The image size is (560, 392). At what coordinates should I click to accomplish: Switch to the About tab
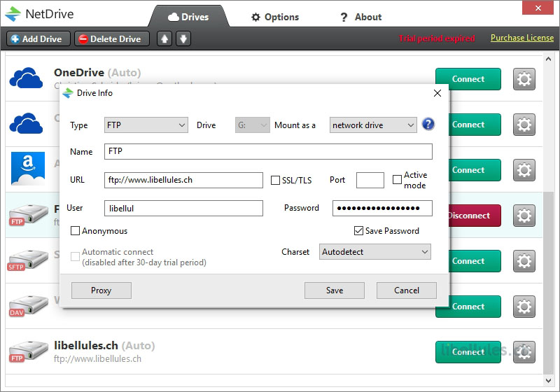tap(360, 17)
